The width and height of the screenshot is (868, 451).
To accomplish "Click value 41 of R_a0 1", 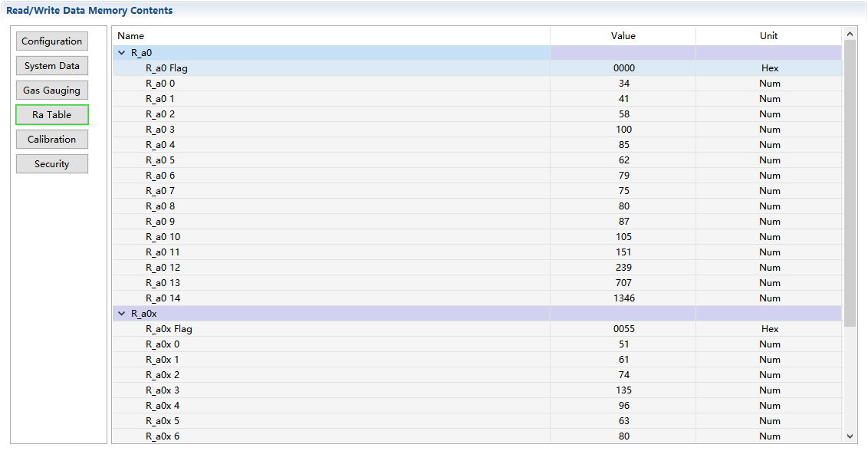I will [624, 99].
